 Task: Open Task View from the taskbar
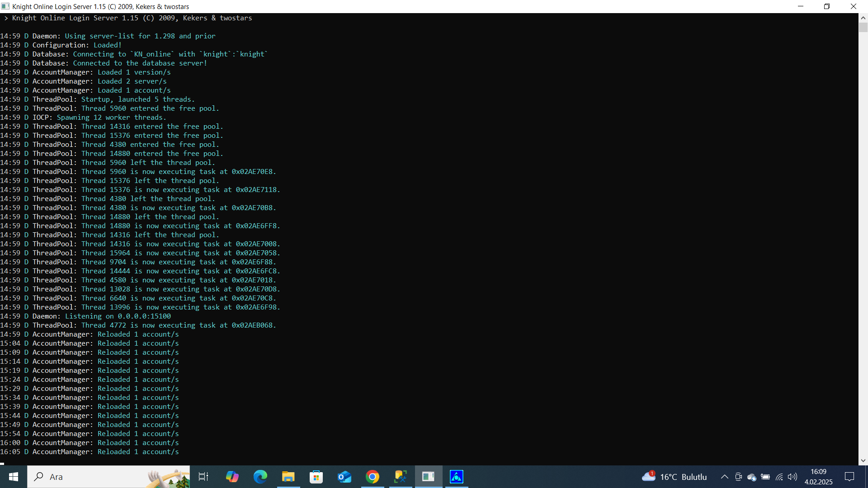pos(203,477)
